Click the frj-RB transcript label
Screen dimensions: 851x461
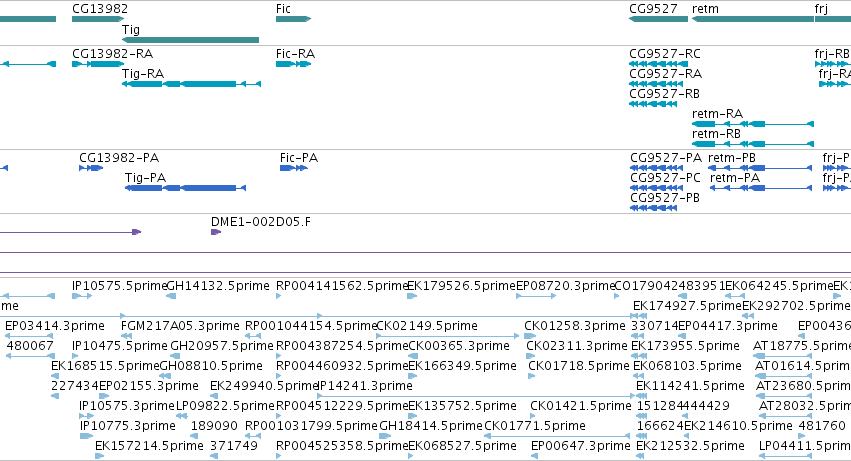tap(832, 54)
